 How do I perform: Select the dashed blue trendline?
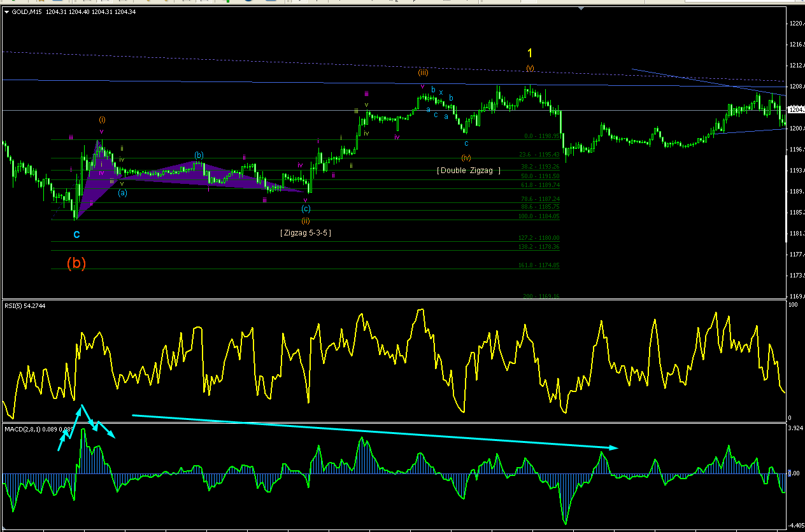point(395,66)
